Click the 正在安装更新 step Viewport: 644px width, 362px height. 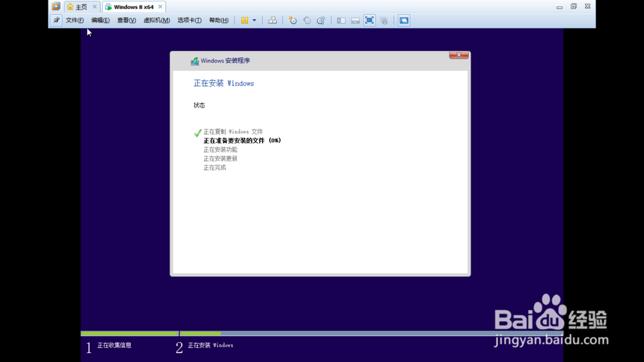220,158
